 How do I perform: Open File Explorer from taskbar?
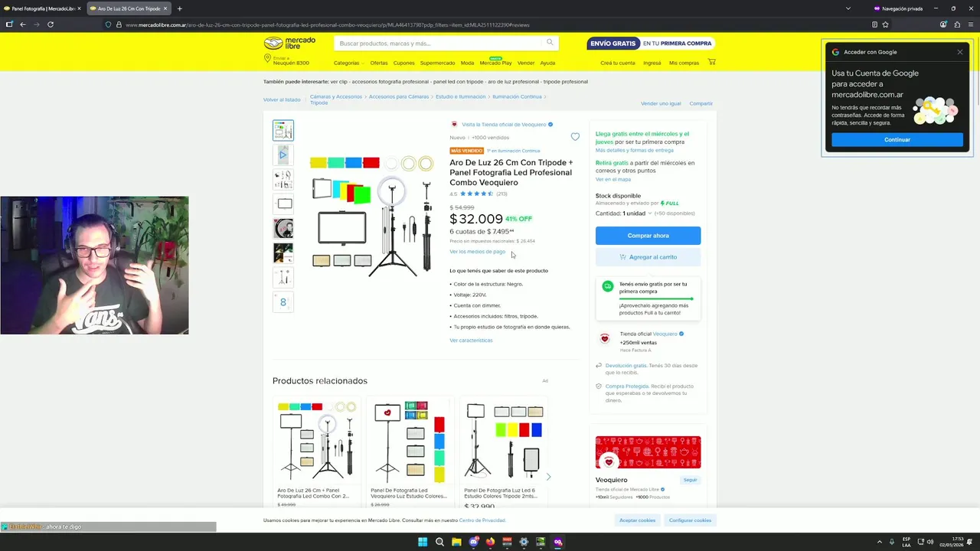click(456, 542)
